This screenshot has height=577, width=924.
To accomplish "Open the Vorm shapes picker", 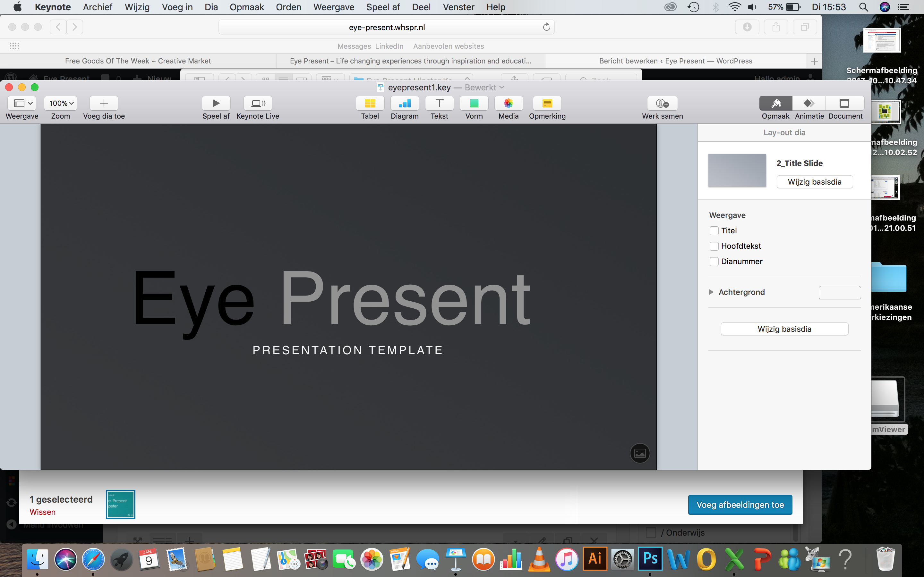I will [474, 103].
